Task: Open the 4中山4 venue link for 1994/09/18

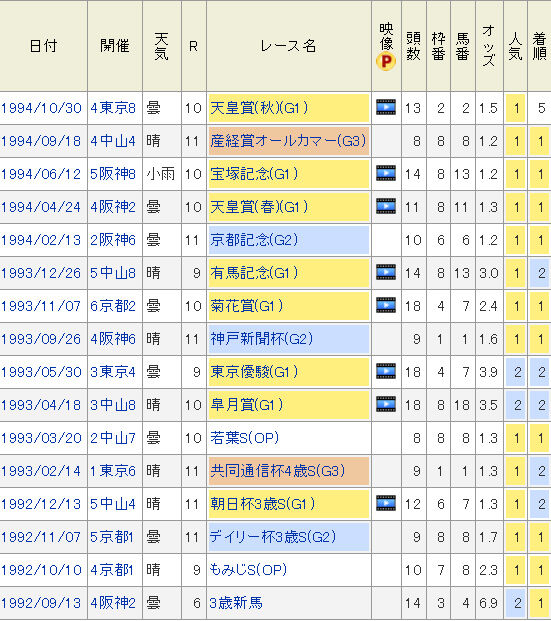Action: [113, 141]
